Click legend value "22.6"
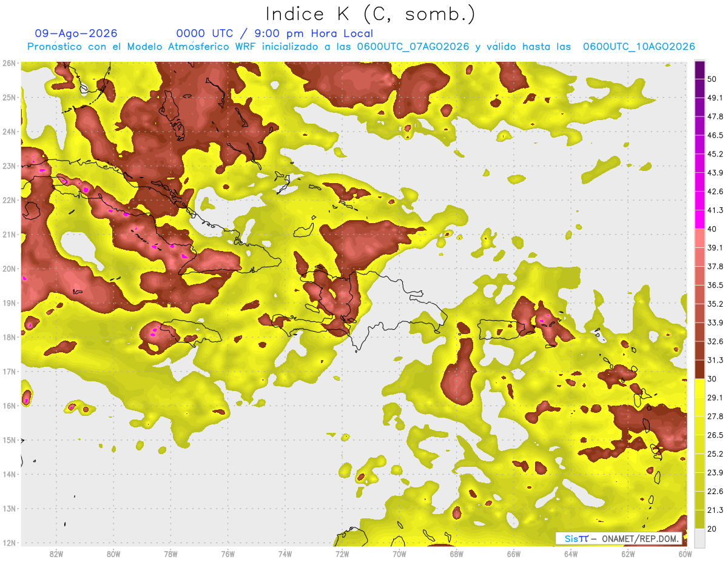 [x=715, y=491]
